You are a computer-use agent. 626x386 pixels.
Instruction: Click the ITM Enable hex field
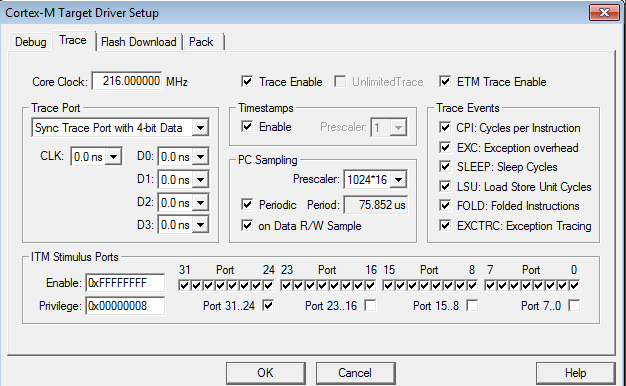click(125, 283)
